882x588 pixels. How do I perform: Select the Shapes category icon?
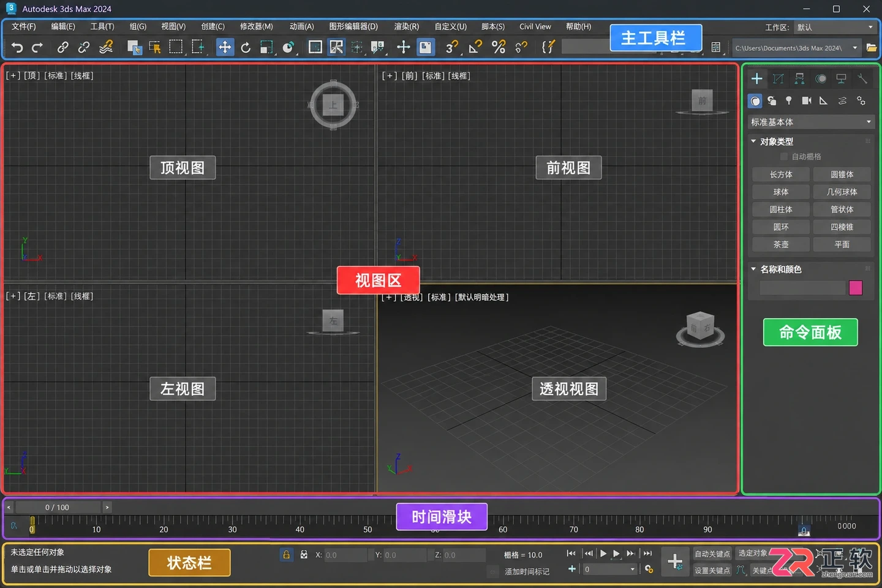pyautogui.click(x=772, y=100)
